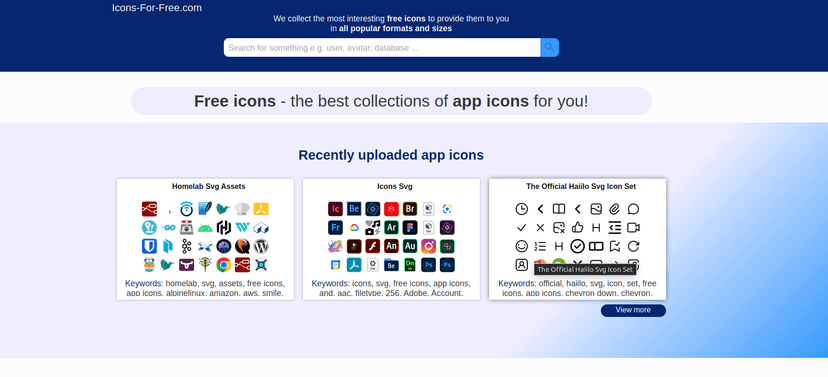Click the WordPress icon in Homelab Svg Assets
This screenshot has width=828, height=377.
pyautogui.click(x=261, y=246)
